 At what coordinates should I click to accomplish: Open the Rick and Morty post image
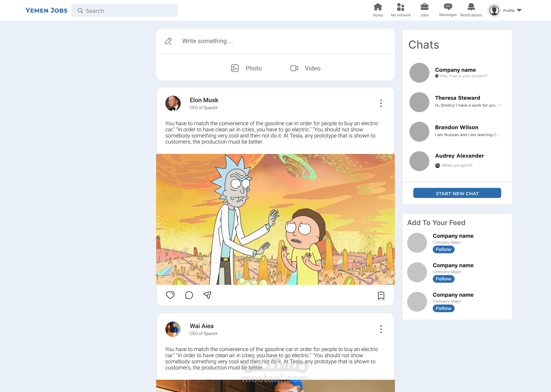275,219
